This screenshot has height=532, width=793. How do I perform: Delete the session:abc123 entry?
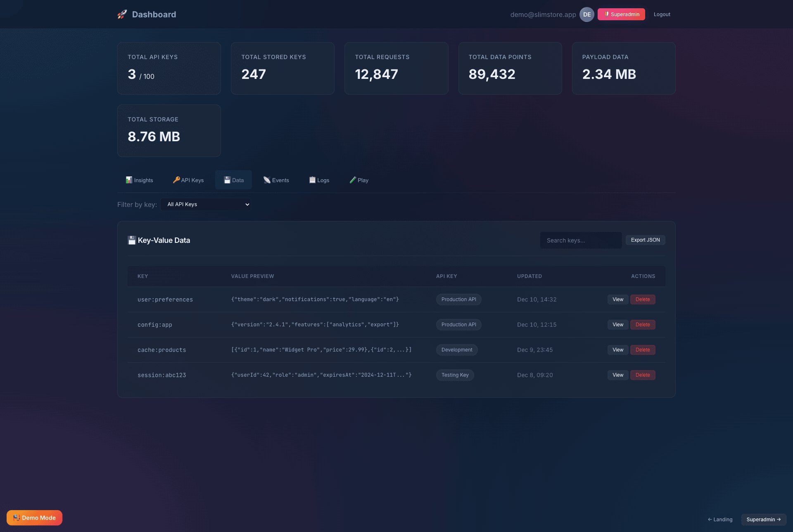coord(642,375)
